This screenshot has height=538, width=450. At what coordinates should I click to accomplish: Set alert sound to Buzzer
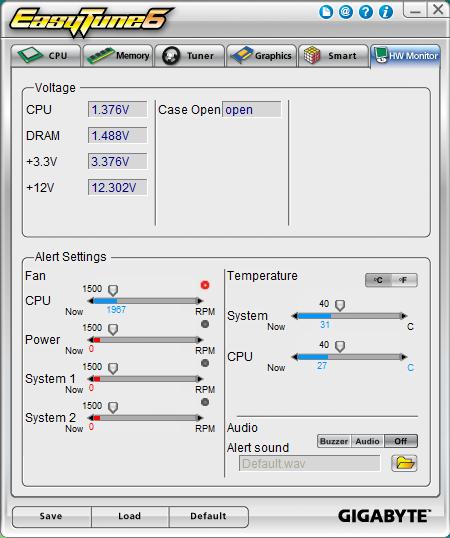334,441
